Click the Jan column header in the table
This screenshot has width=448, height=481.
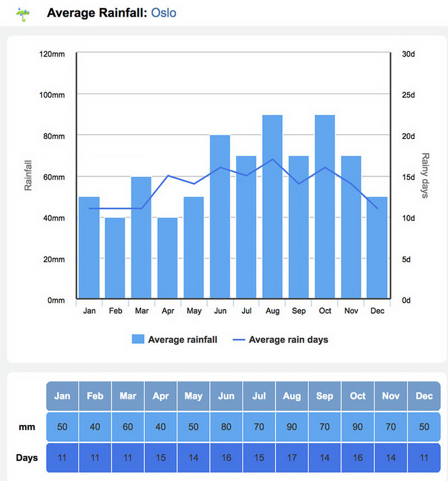click(x=62, y=396)
